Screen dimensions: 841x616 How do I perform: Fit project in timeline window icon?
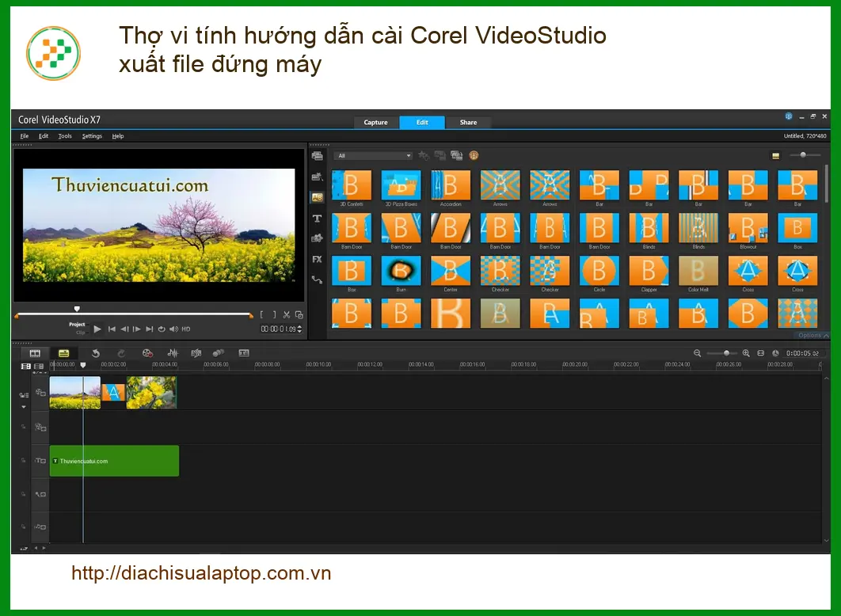point(760,353)
